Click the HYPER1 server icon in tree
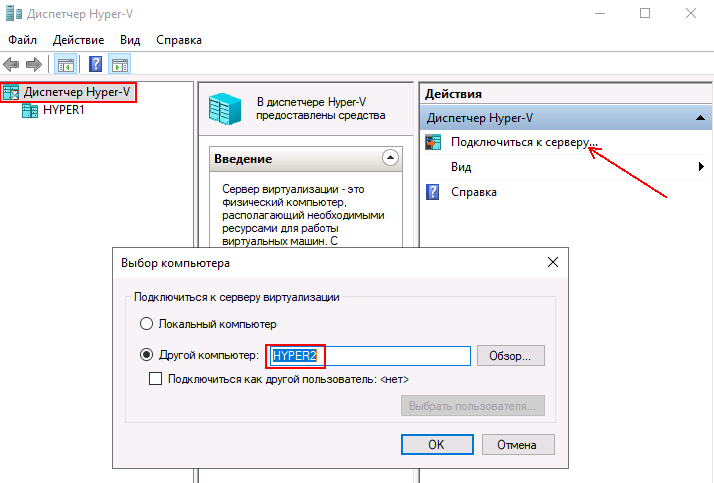This screenshot has height=483, width=714. pos(30,110)
